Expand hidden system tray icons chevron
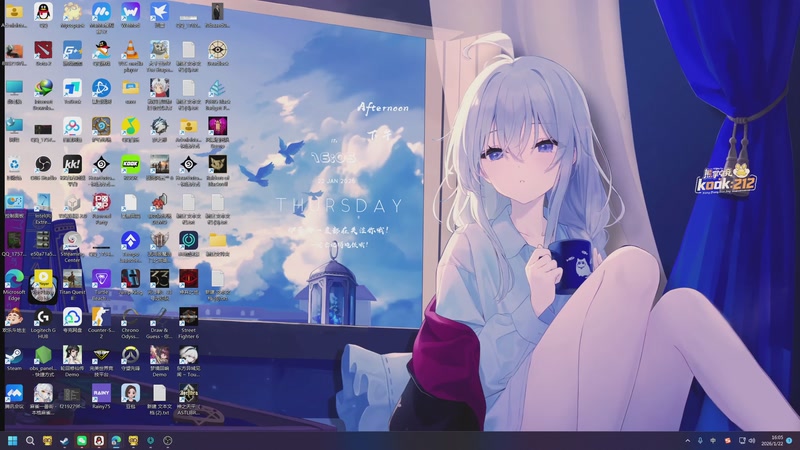The height and width of the screenshot is (450, 800). 687,440
